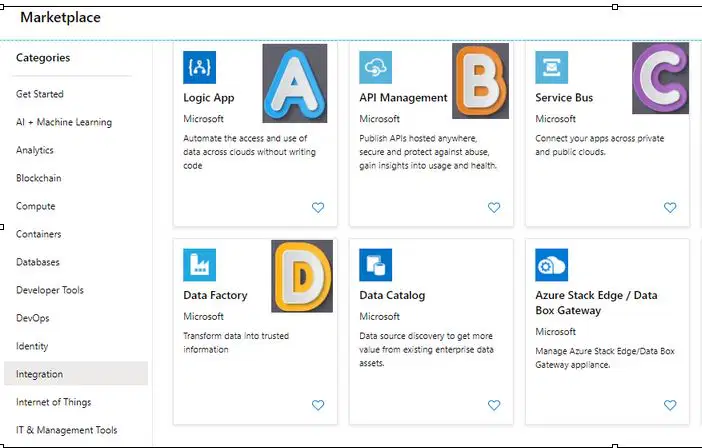This screenshot has height=448, width=702.
Task: Click the 'Transform data into trusted information' description
Action: [236, 342]
